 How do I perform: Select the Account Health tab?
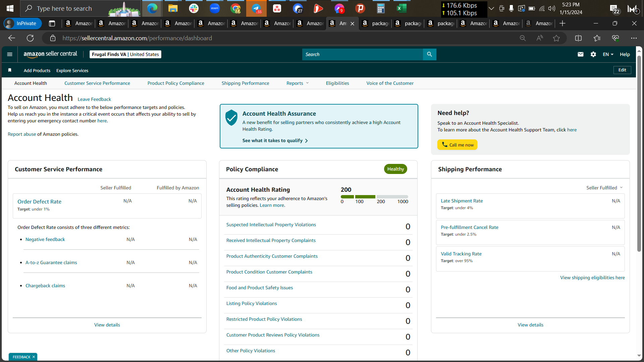(x=31, y=83)
